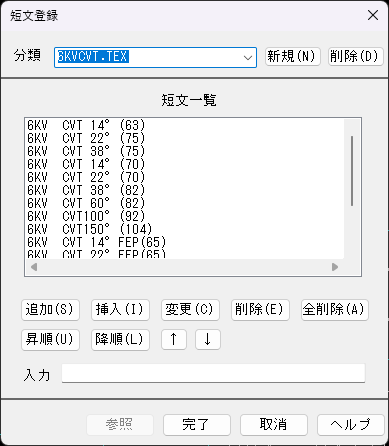The width and height of the screenshot is (389, 446).
Task: Click the 削除(D) category delete button
Action: [356, 56]
